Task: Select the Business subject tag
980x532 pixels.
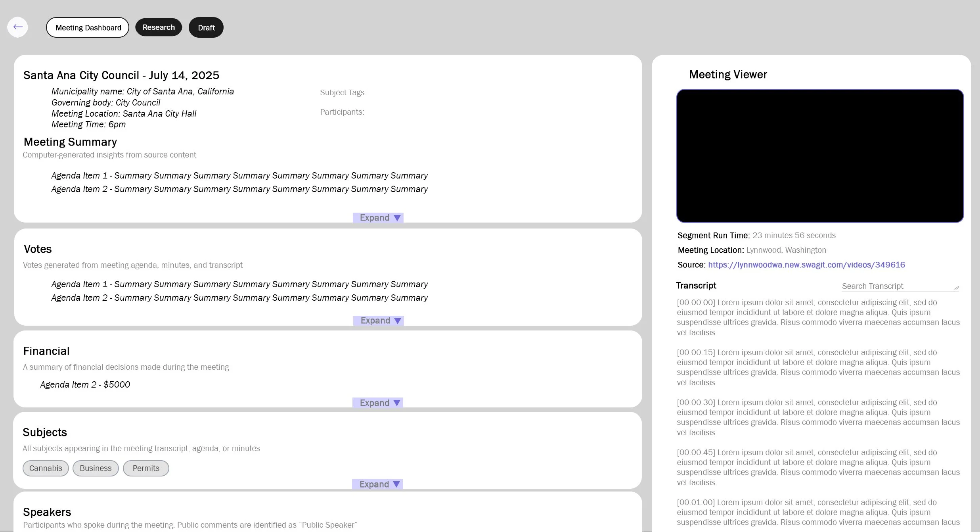Action: point(96,468)
